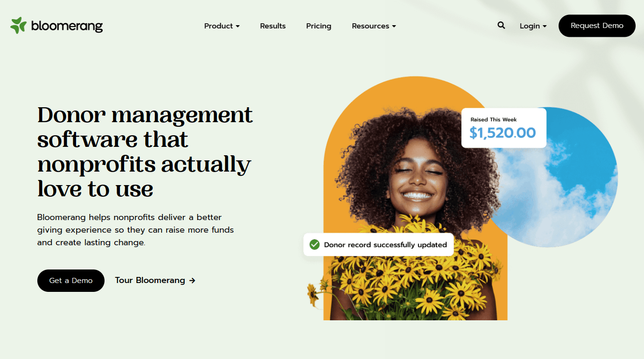Click the Raised This Week card

click(504, 128)
